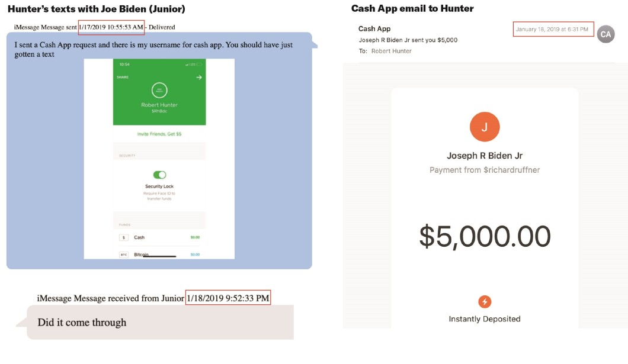628x364 pixels.
Task: Click the share arrow on green card
Action: point(198,77)
